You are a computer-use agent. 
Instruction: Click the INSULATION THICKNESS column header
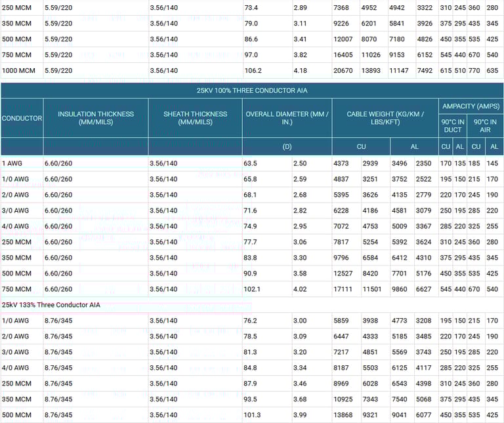pos(96,118)
